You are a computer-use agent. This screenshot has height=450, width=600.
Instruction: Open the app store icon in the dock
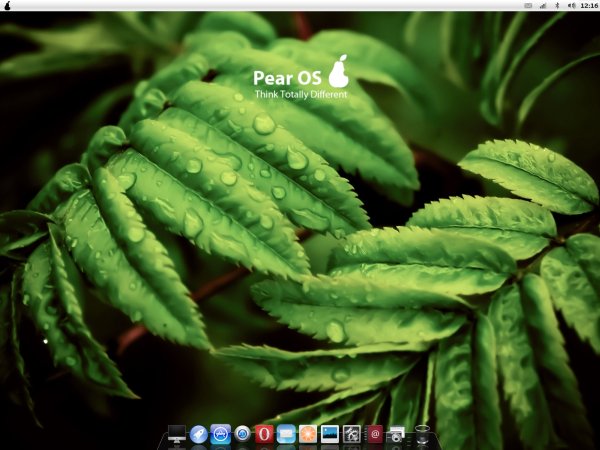[221, 434]
